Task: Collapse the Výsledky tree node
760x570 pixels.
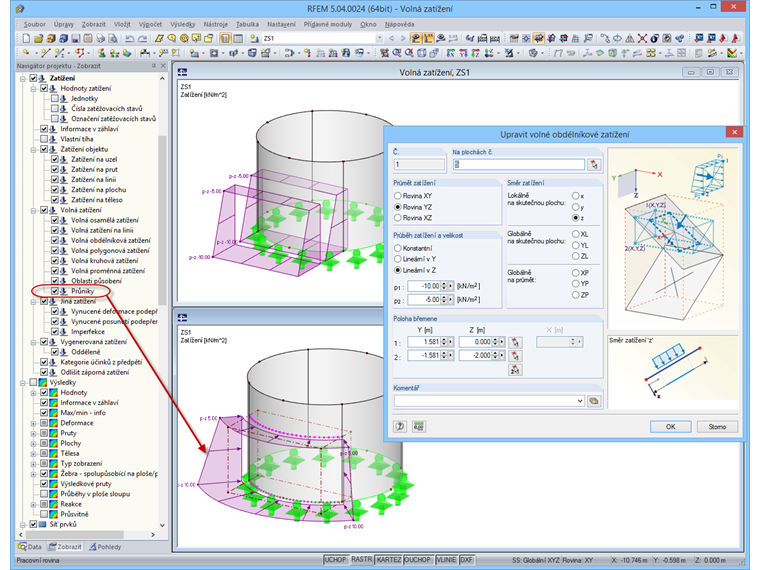Action: click(23, 382)
